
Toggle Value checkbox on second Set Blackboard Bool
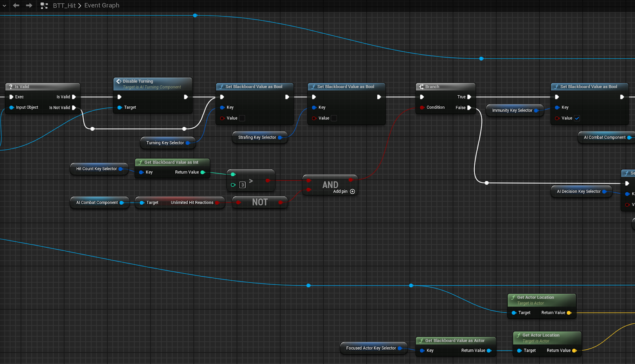click(x=334, y=118)
